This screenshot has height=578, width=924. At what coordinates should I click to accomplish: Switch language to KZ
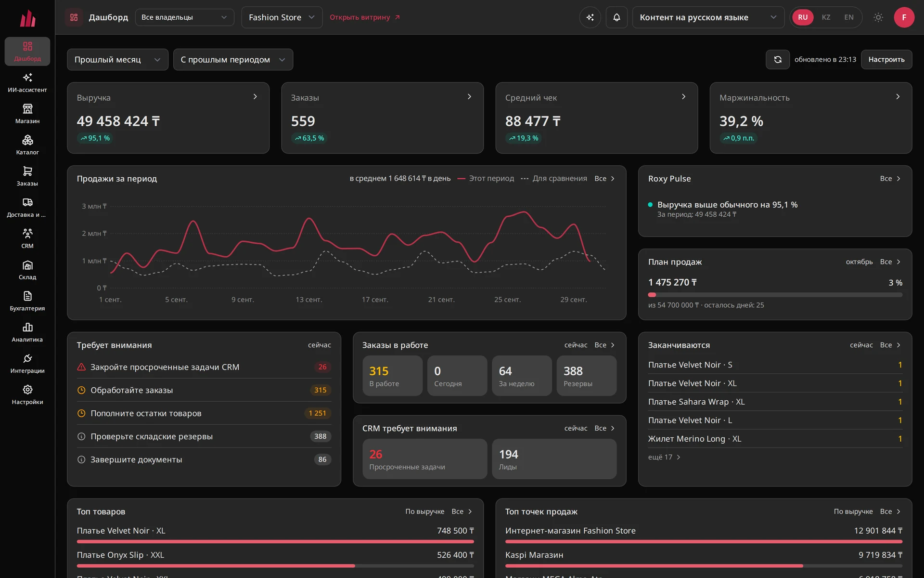click(826, 17)
